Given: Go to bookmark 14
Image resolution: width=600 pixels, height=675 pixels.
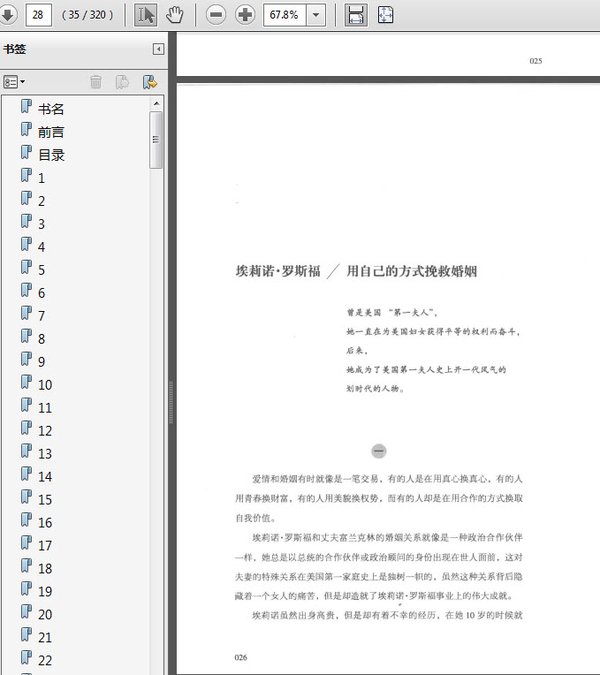Looking at the screenshot, I should coord(45,477).
